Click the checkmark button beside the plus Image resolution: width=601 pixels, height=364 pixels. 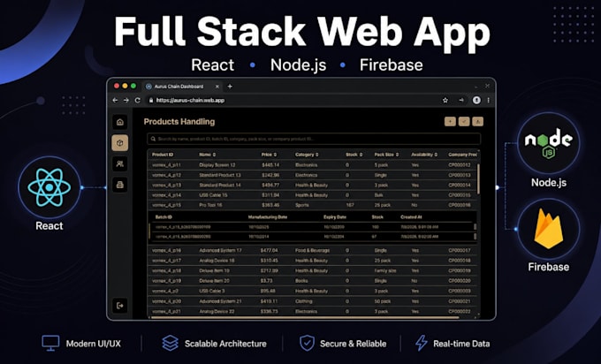pyautogui.click(x=464, y=122)
